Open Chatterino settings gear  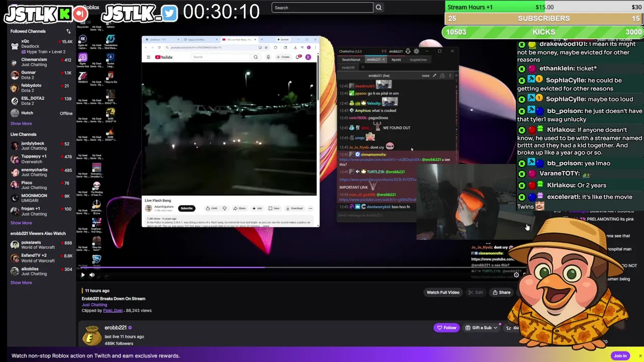click(416, 51)
